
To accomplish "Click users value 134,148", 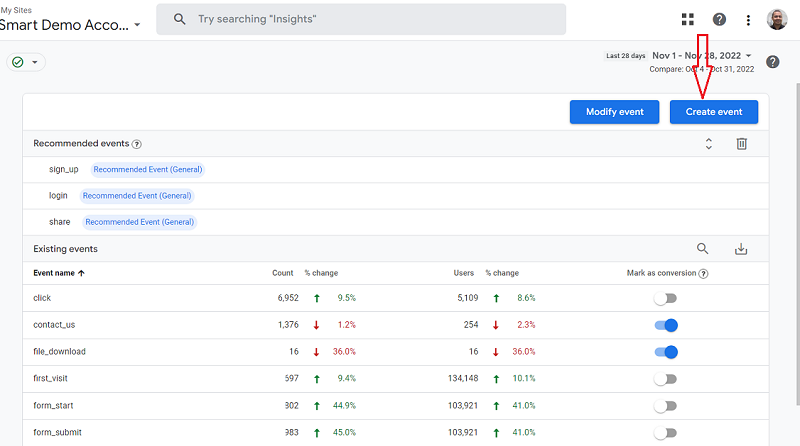I will (x=463, y=379).
